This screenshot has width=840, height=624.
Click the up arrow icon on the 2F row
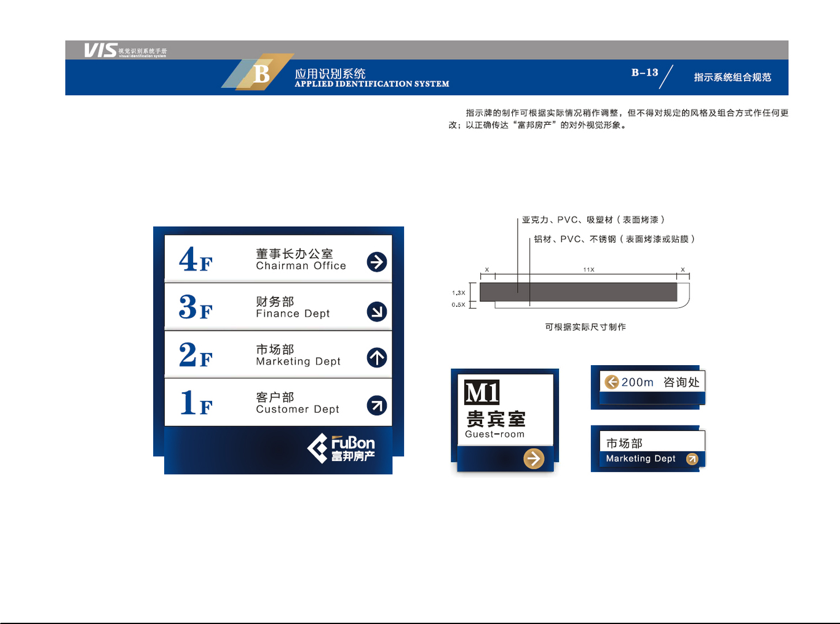coord(377,358)
